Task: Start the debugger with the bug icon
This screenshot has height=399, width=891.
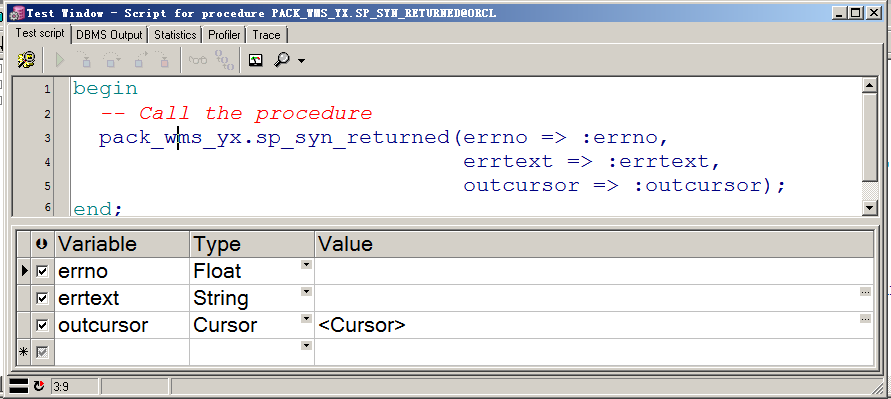Action: pyautogui.click(x=26, y=59)
